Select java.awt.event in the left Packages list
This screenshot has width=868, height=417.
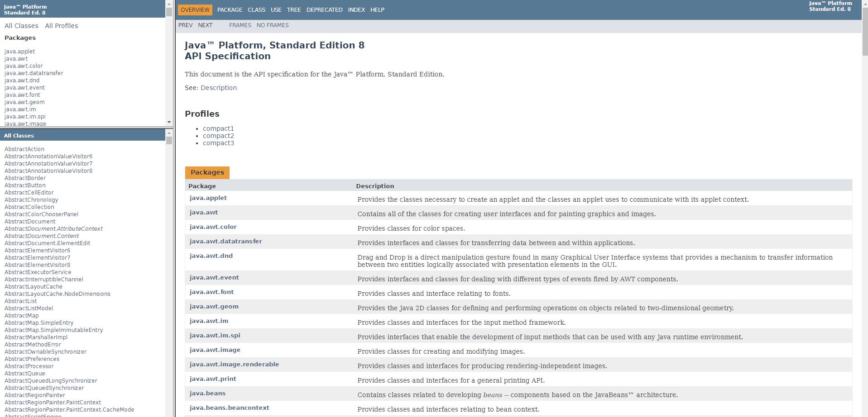click(24, 88)
